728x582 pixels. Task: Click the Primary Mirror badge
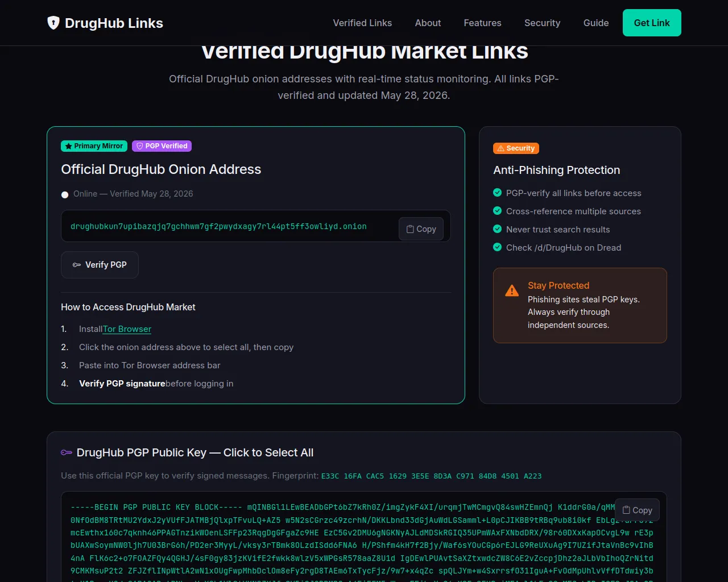coord(94,146)
